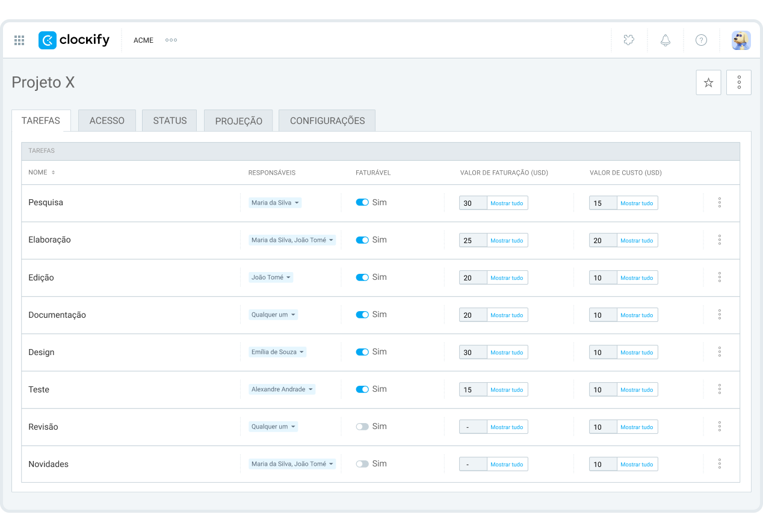This screenshot has width=763, height=532.
Task: Click the Elaboração cost rate field
Action: point(603,241)
